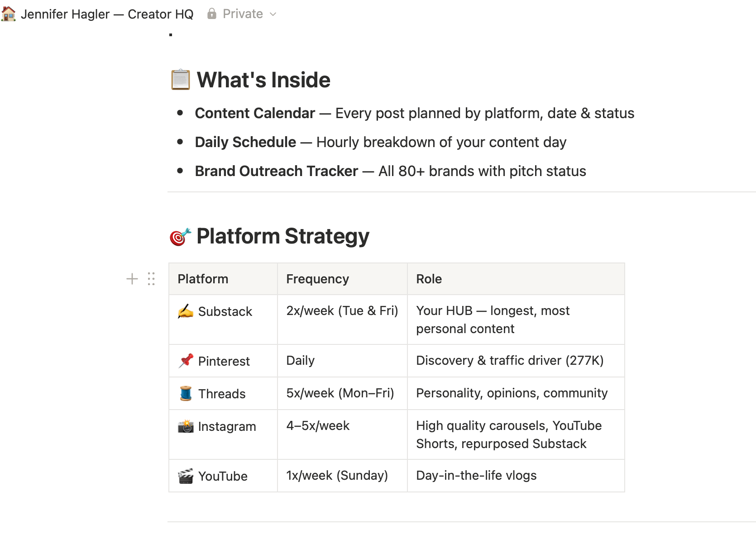This screenshot has width=756, height=544.
Task: Click the camera emoji in Instagram row
Action: 186,426
